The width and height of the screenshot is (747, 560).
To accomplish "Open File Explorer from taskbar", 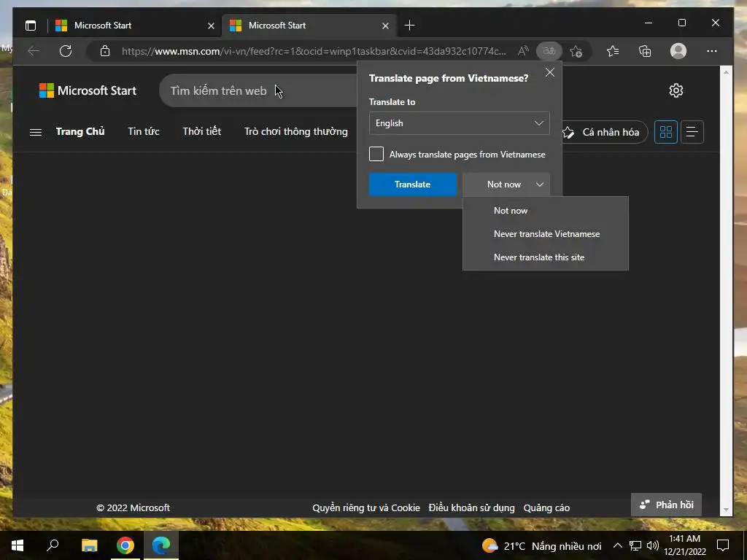I will pos(89,545).
